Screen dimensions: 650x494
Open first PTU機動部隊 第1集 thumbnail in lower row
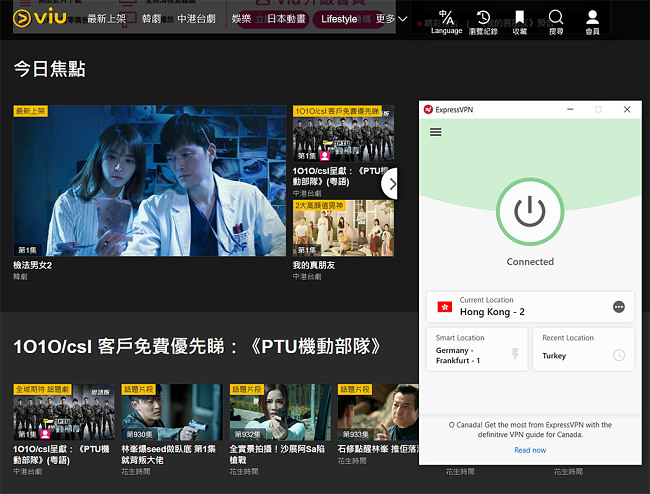[x=64, y=412]
